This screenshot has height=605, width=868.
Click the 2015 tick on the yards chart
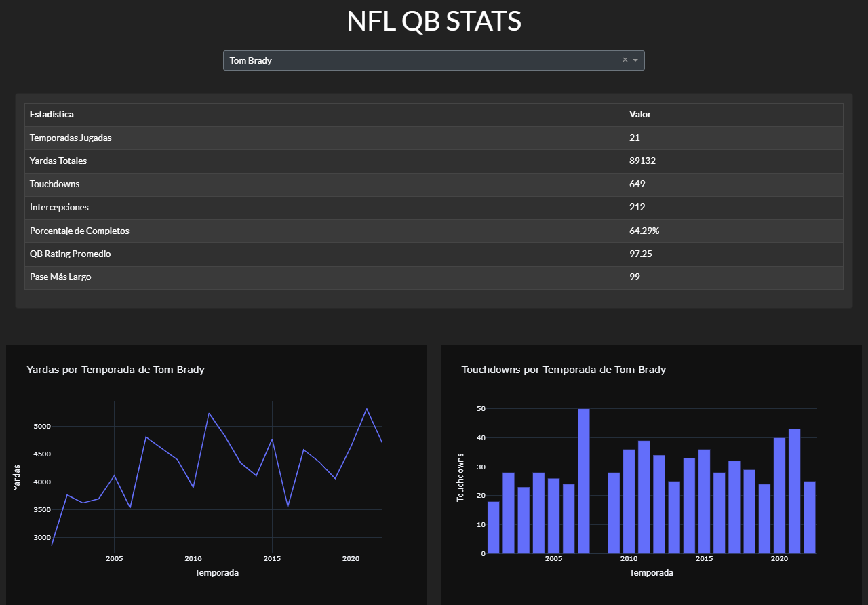point(272,558)
